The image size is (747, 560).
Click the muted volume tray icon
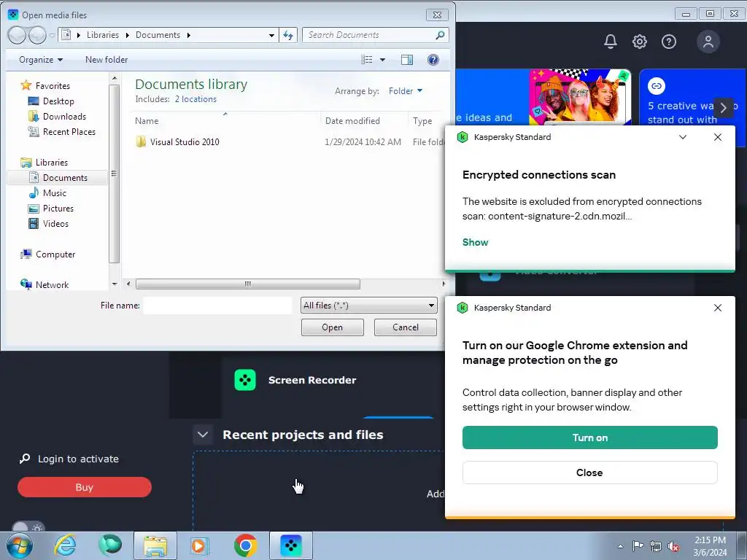(x=673, y=546)
